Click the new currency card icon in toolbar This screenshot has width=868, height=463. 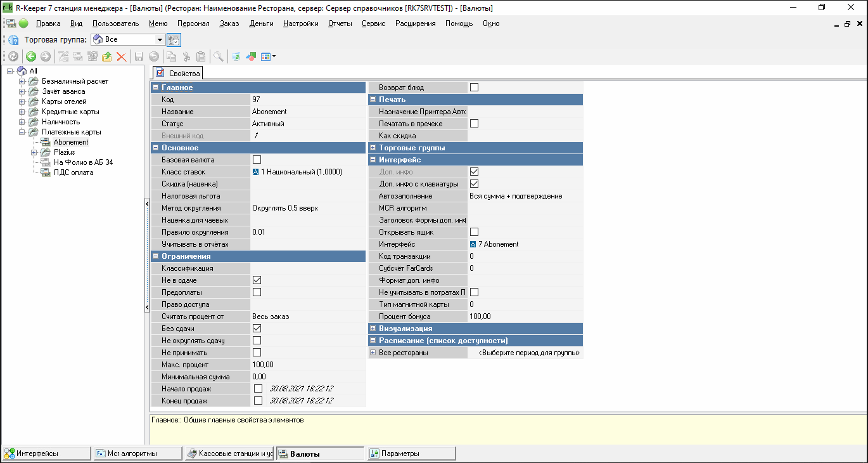pyautogui.click(x=77, y=56)
